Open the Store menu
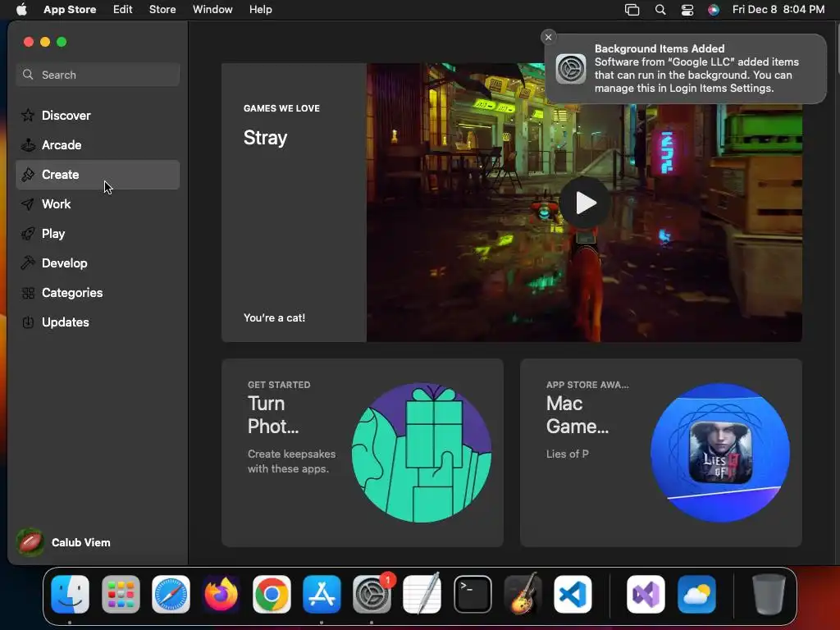The height and width of the screenshot is (630, 840). [162, 9]
